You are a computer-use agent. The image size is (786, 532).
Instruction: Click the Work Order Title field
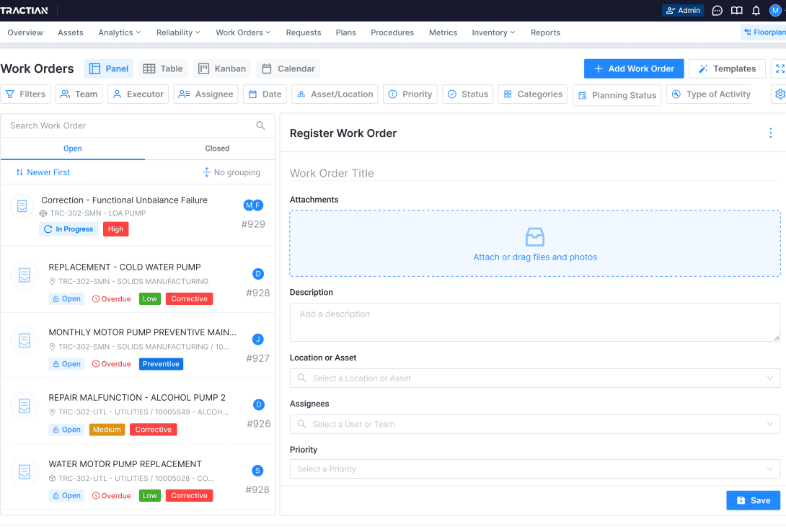pos(535,173)
